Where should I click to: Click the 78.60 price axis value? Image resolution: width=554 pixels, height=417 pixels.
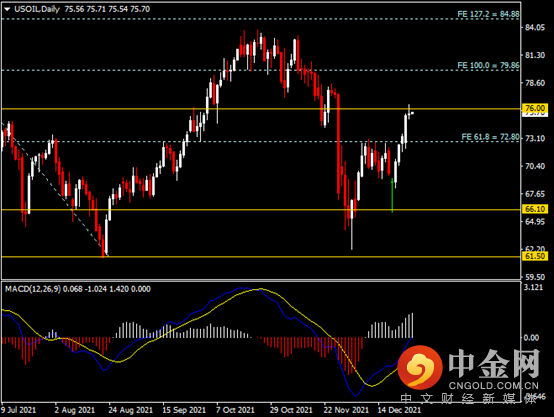click(x=535, y=83)
